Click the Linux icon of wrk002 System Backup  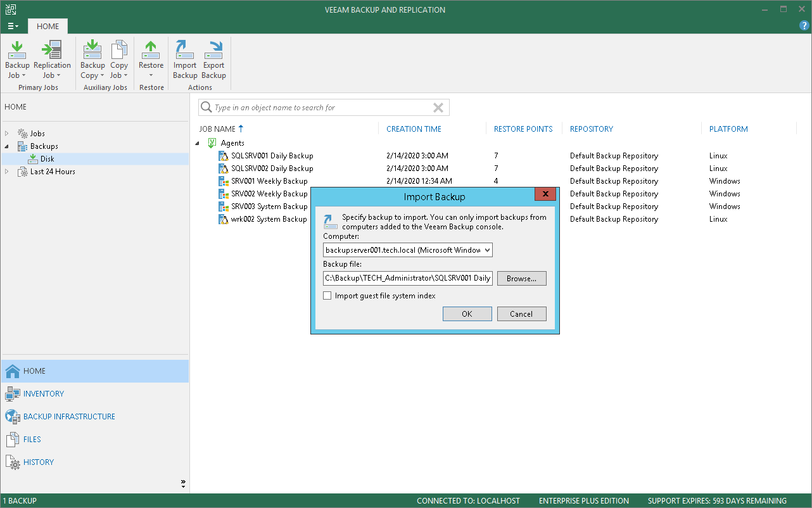point(223,219)
